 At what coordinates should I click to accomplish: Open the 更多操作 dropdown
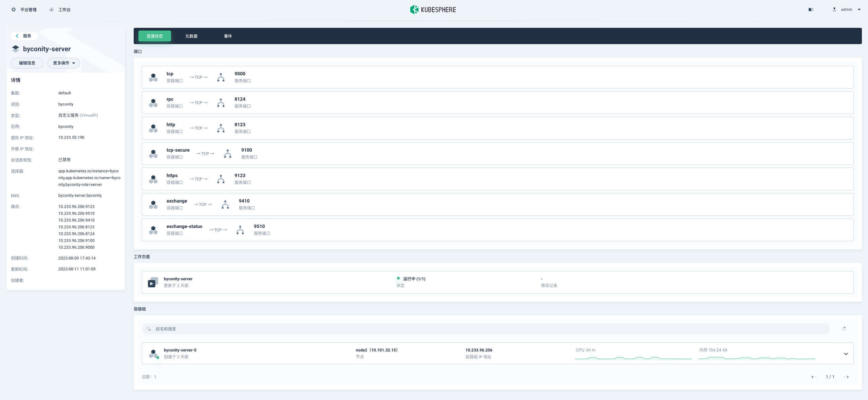pyautogui.click(x=64, y=63)
